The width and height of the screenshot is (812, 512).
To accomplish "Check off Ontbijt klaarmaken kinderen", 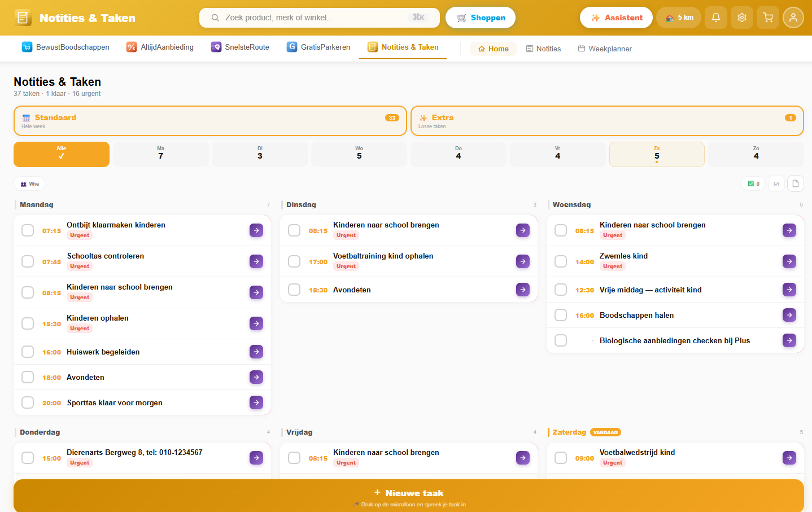I will [x=28, y=230].
